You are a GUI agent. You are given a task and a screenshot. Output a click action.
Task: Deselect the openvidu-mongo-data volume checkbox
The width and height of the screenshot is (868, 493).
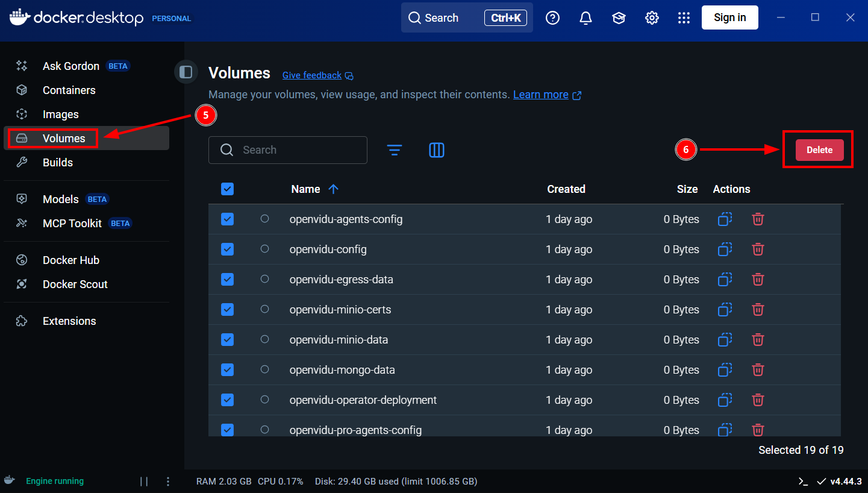[x=227, y=369]
